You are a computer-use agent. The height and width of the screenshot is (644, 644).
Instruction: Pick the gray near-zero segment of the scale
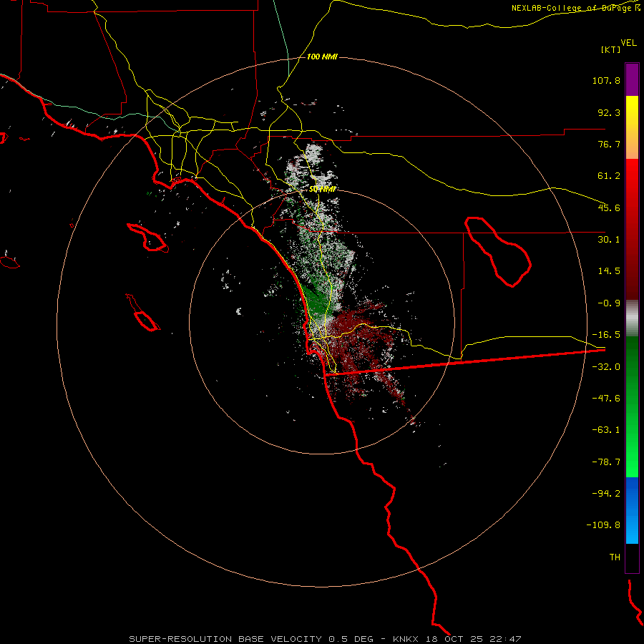pyautogui.click(x=632, y=318)
